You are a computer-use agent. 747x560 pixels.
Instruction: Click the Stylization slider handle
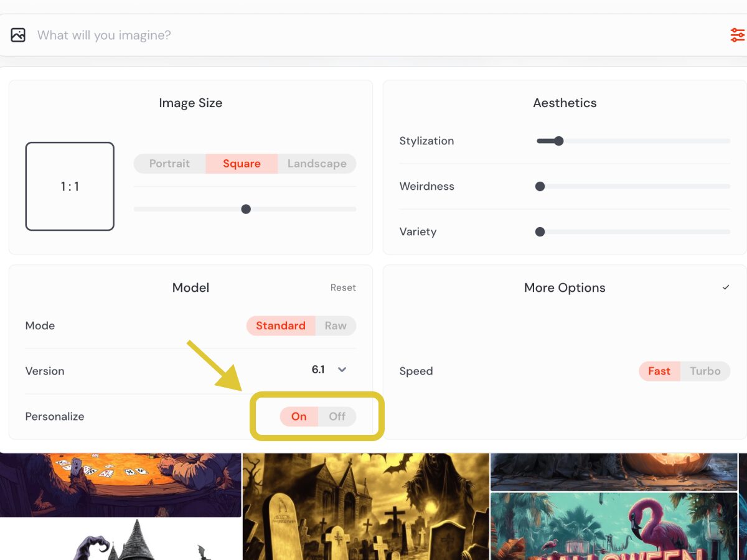558,141
